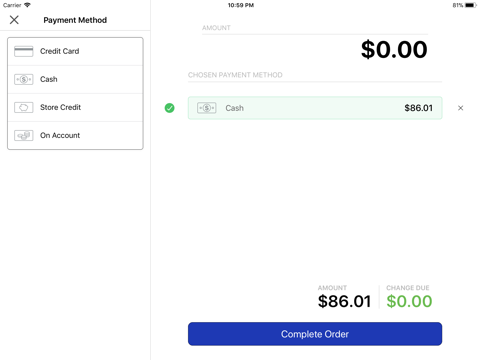This screenshot has width=480, height=360.
Task: Click the $86.01 value in Cash row
Action: click(x=418, y=108)
